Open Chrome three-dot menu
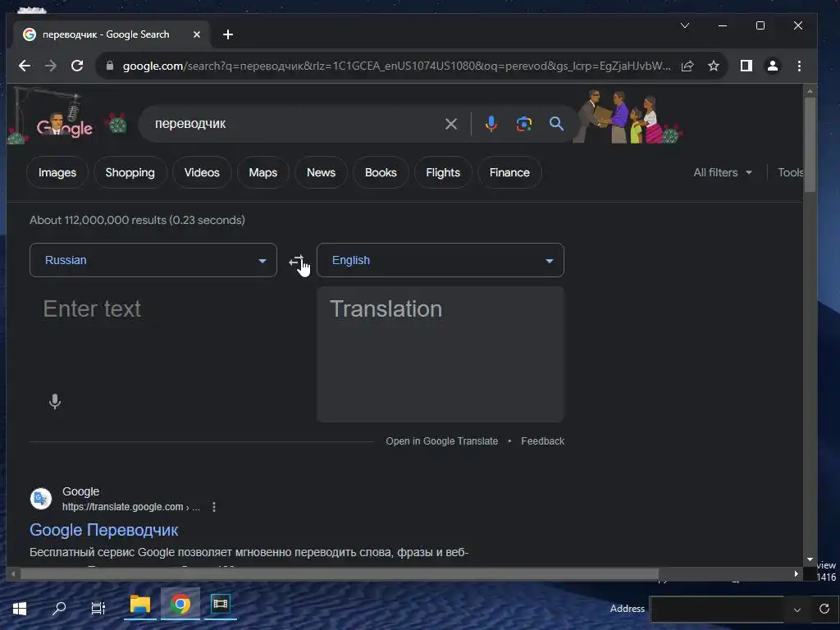The image size is (840, 630). pyautogui.click(x=799, y=66)
